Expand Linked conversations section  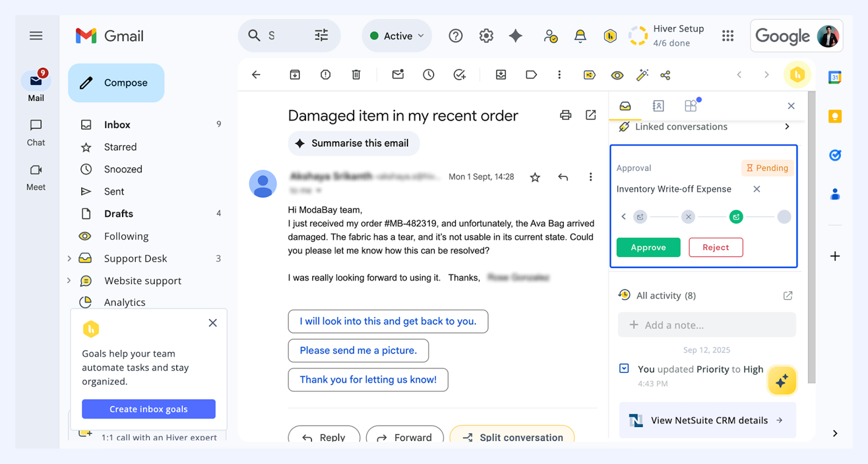[787, 127]
